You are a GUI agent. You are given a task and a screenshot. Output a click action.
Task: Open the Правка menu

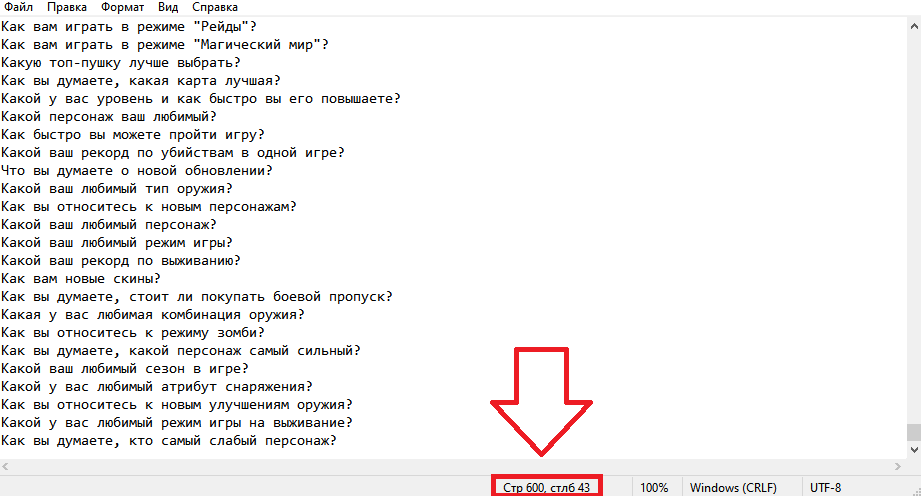(x=67, y=7)
